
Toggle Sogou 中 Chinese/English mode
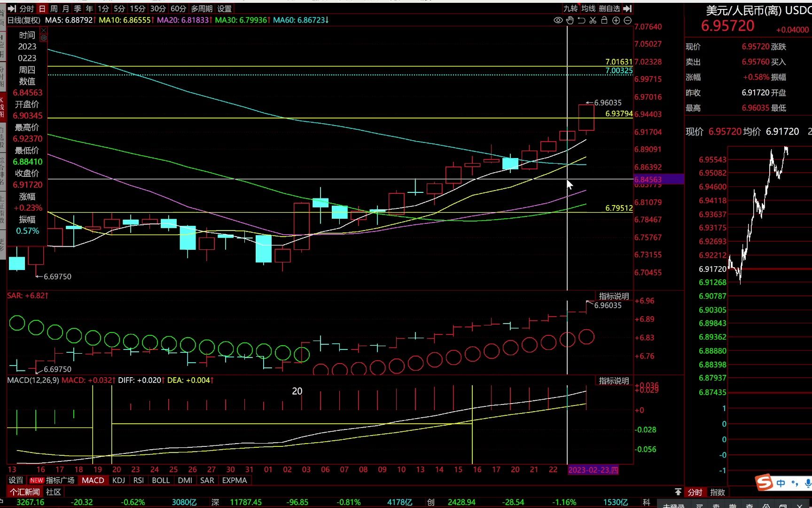click(781, 483)
